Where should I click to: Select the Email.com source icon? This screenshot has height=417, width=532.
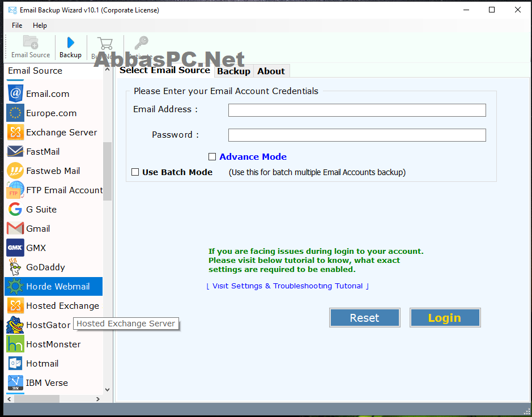pos(15,93)
